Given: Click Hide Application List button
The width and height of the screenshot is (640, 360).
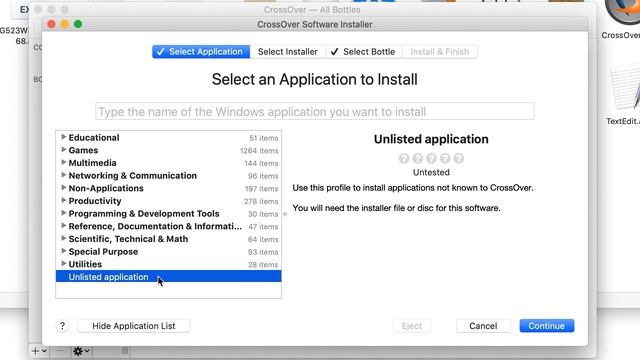Looking at the screenshot, I should 133,326.
